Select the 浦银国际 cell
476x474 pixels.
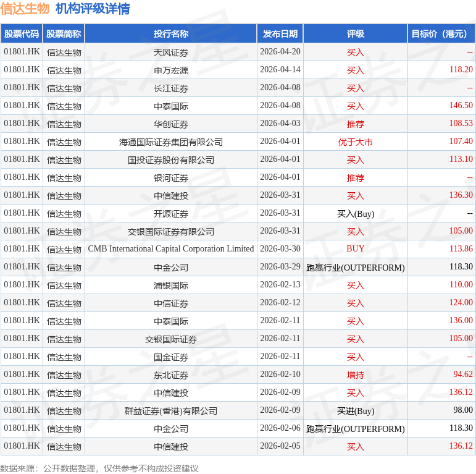171,286
